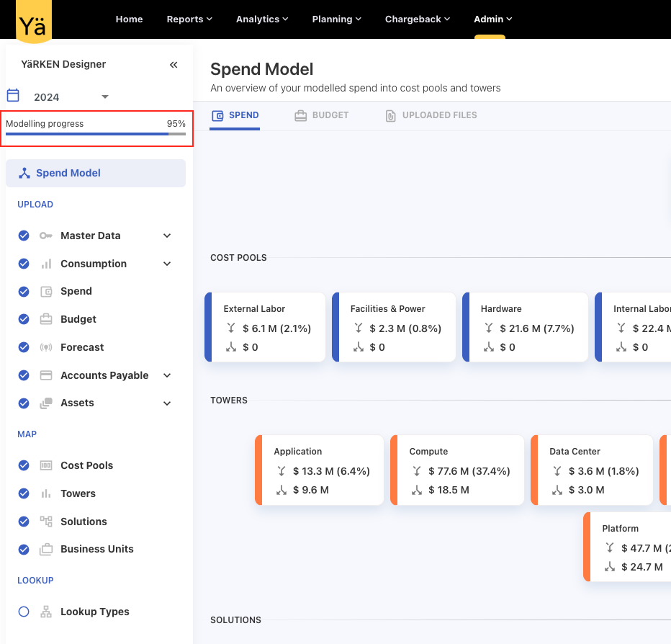Expand the Assets section
671x644 pixels.
point(167,403)
